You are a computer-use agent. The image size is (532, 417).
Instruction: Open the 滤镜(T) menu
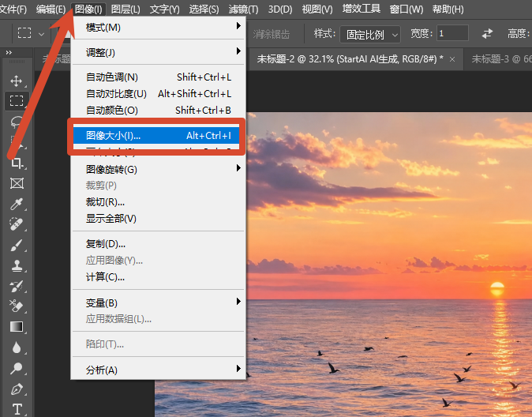tap(243, 9)
